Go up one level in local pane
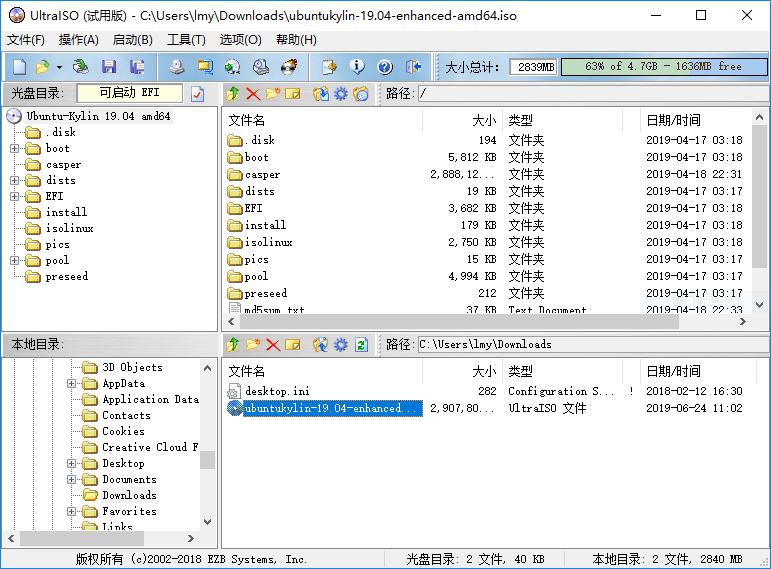771x569 pixels. click(233, 345)
